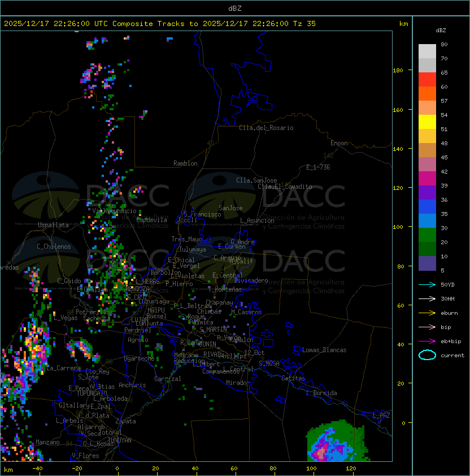Click the 'C_Chilenos' place label

point(54,246)
